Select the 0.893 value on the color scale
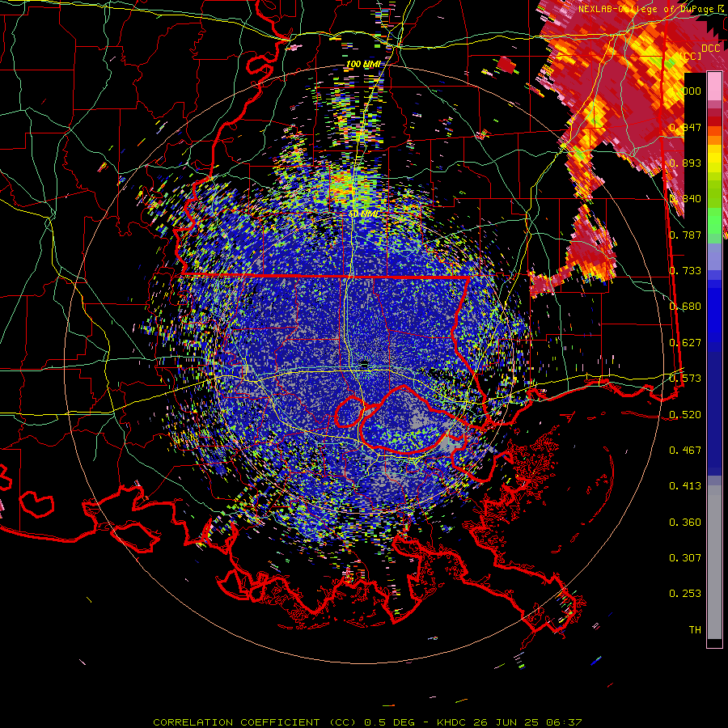Screen dimensions: 728x728 tap(685, 163)
